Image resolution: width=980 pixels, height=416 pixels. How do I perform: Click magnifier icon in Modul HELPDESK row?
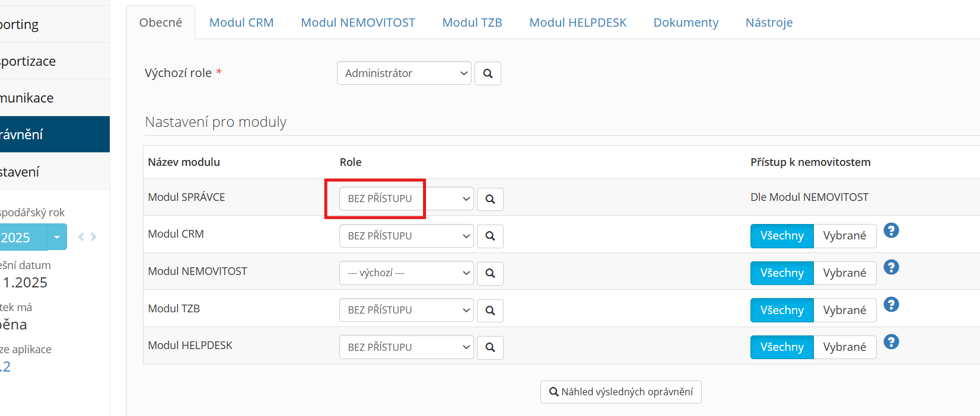(x=490, y=347)
